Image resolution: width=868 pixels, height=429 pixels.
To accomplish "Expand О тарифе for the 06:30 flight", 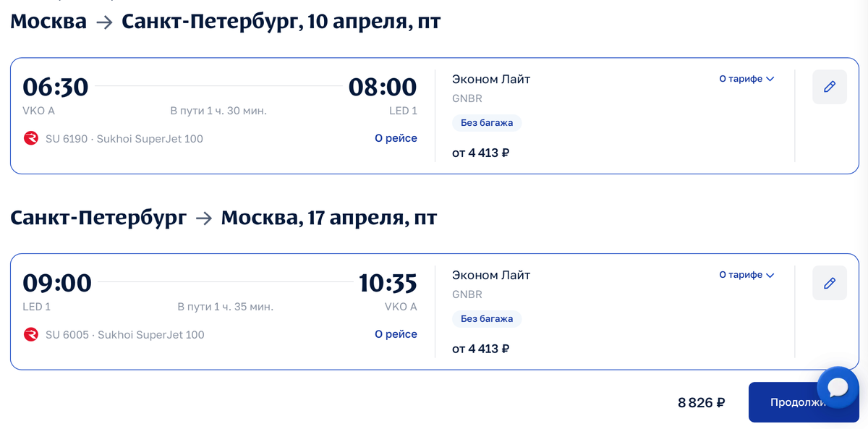I will click(746, 79).
